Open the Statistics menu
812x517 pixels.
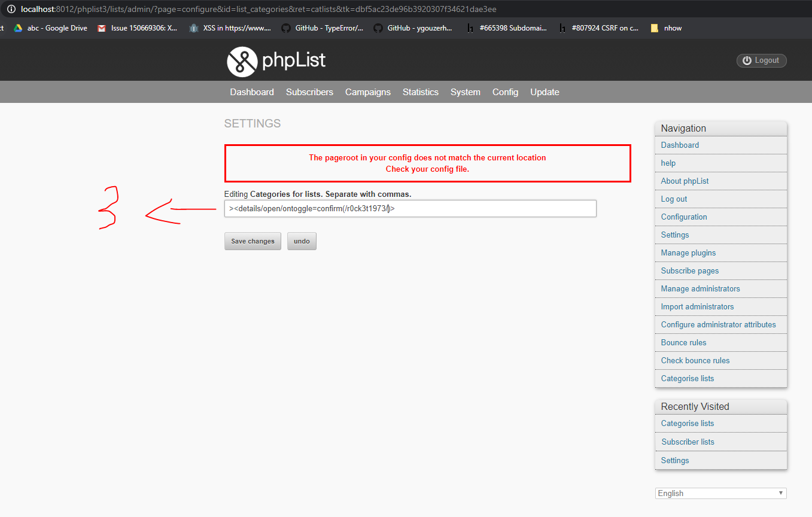point(421,92)
